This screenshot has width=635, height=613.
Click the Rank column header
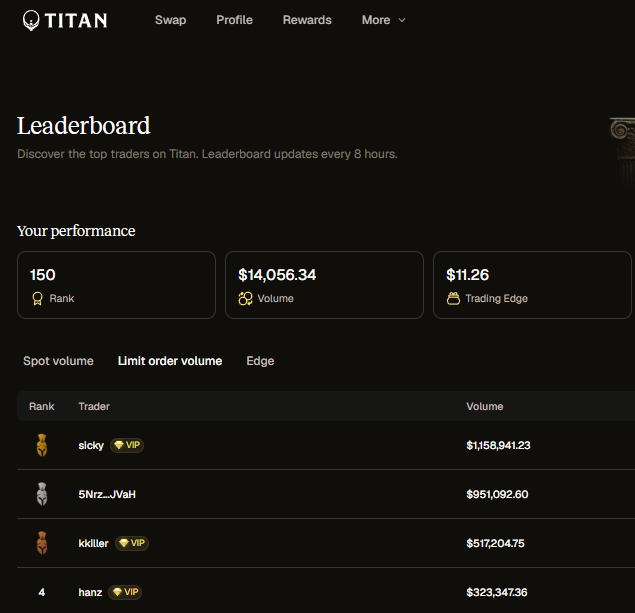pyautogui.click(x=42, y=406)
